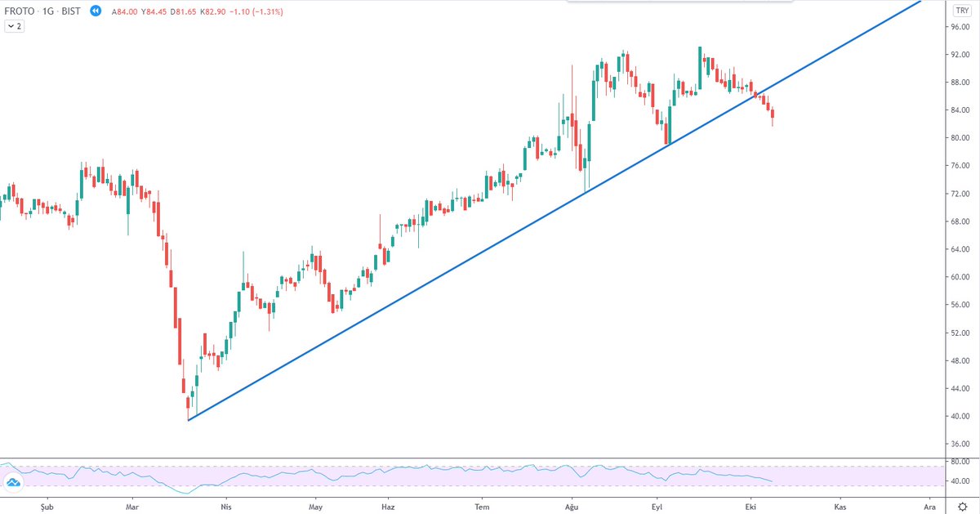Click the 48.00 price axis label
Image resolution: width=980 pixels, height=514 pixels.
[x=959, y=360]
